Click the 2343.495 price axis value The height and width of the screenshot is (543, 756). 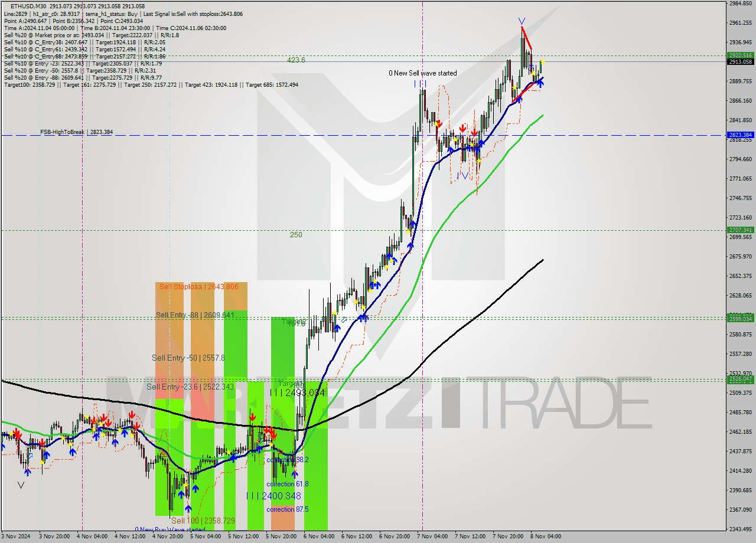coord(740,529)
